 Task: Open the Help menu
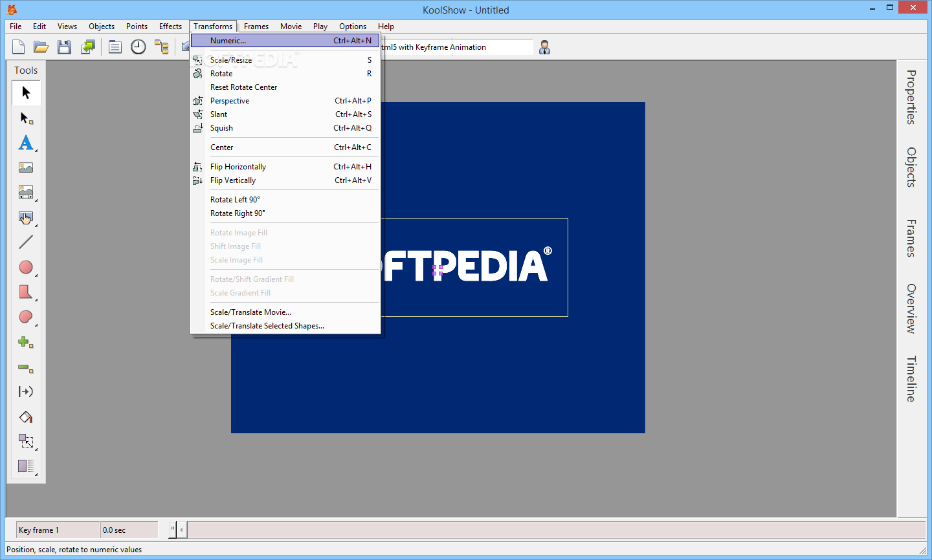click(386, 27)
